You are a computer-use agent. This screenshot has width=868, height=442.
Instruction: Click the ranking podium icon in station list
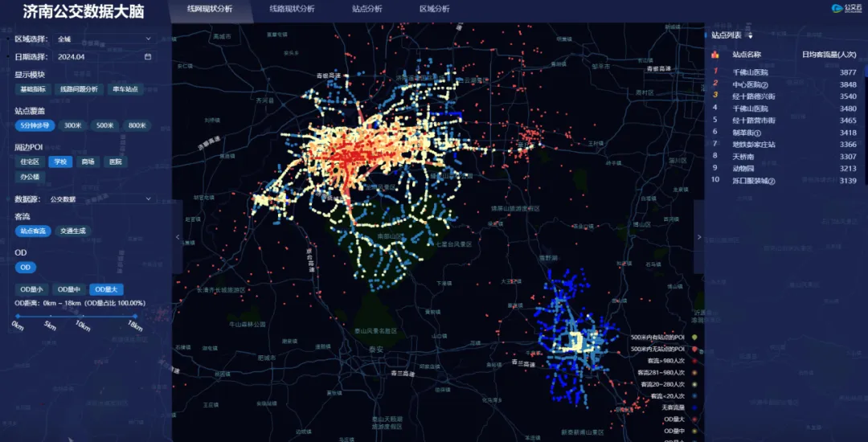pyautogui.click(x=715, y=55)
